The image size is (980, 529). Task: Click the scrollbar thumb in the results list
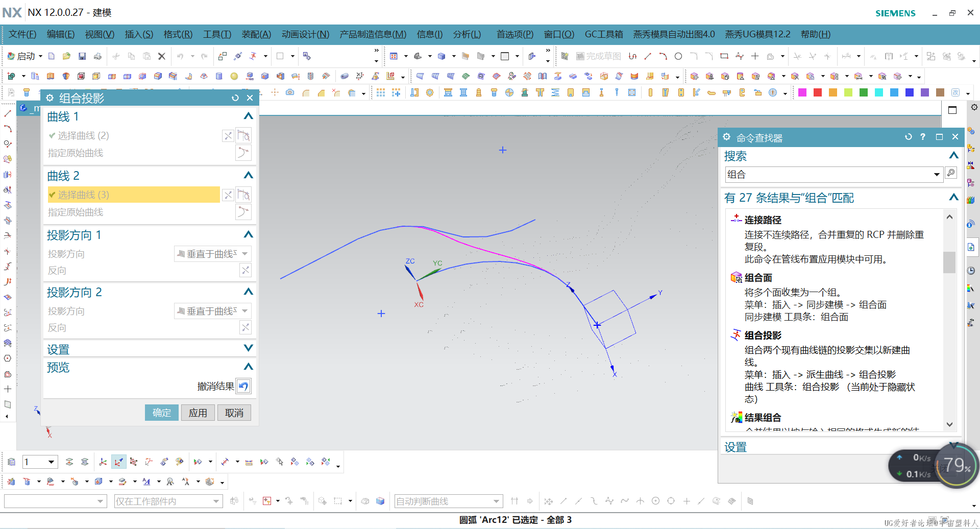point(949,262)
